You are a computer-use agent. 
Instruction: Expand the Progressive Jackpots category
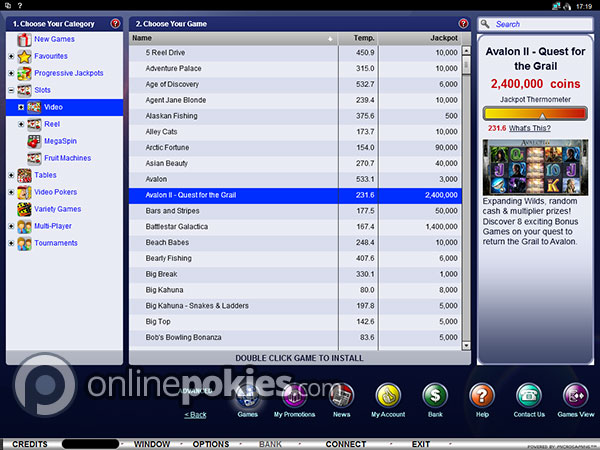point(11,73)
